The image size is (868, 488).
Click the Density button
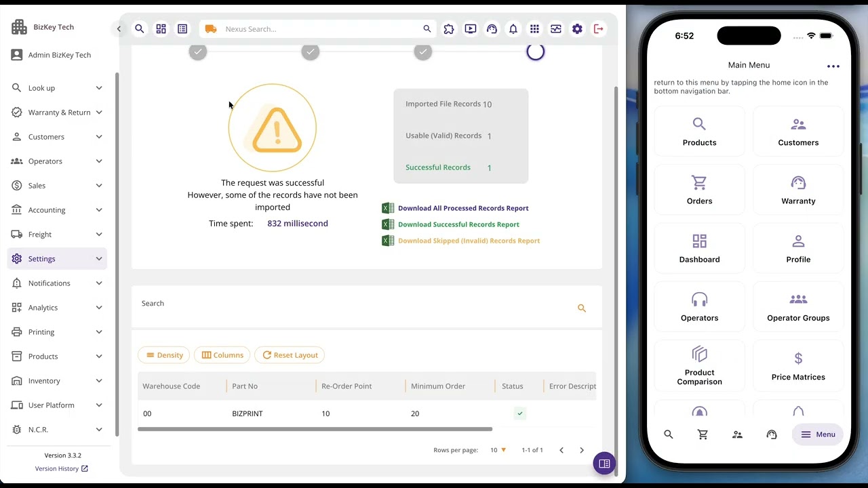click(x=164, y=355)
